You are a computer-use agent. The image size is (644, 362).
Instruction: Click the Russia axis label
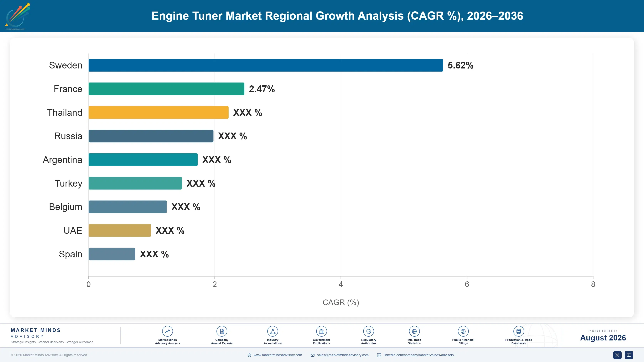pos(68,136)
